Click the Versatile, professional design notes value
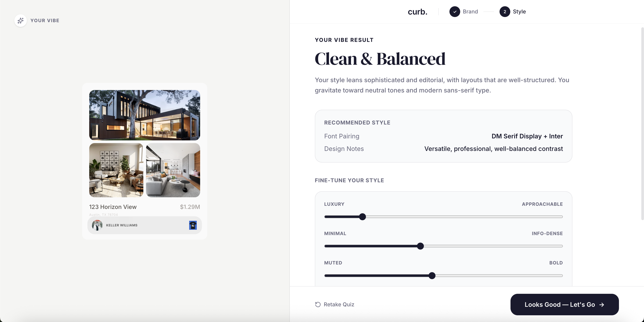Viewport: 644px width, 322px height. tap(494, 149)
